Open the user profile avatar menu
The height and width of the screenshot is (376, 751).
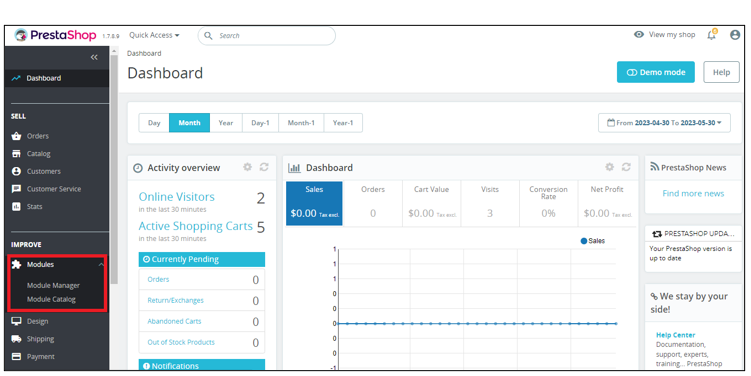pyautogui.click(x=735, y=34)
